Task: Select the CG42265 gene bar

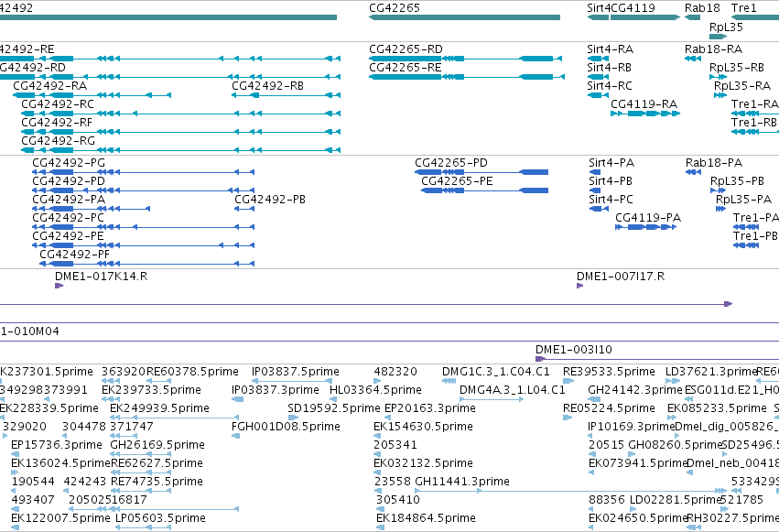Action: click(464, 17)
